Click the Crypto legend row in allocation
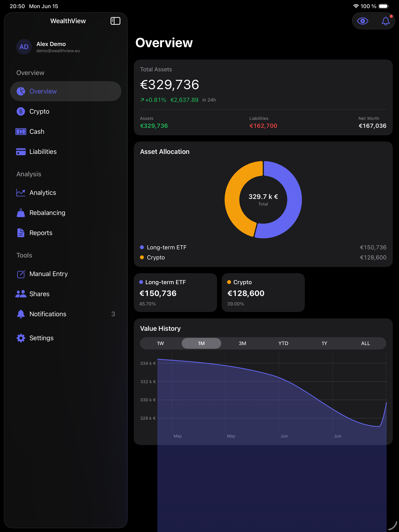Image resolution: width=399 pixels, height=532 pixels. (263, 257)
